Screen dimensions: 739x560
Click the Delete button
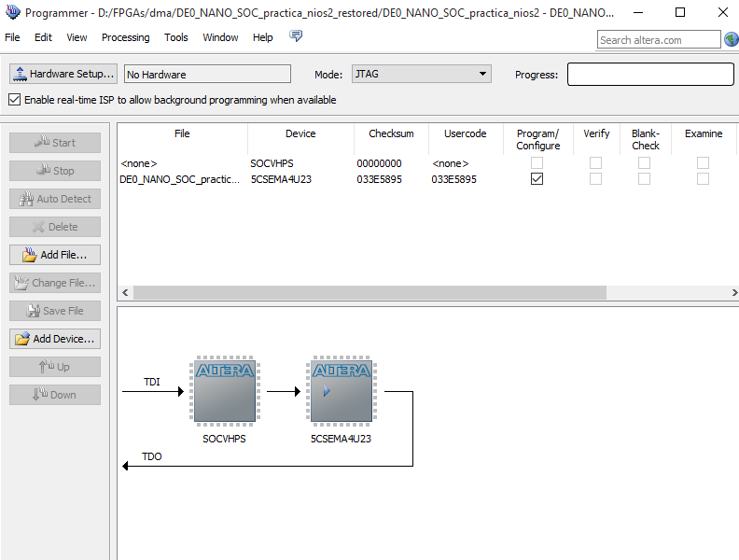click(55, 227)
